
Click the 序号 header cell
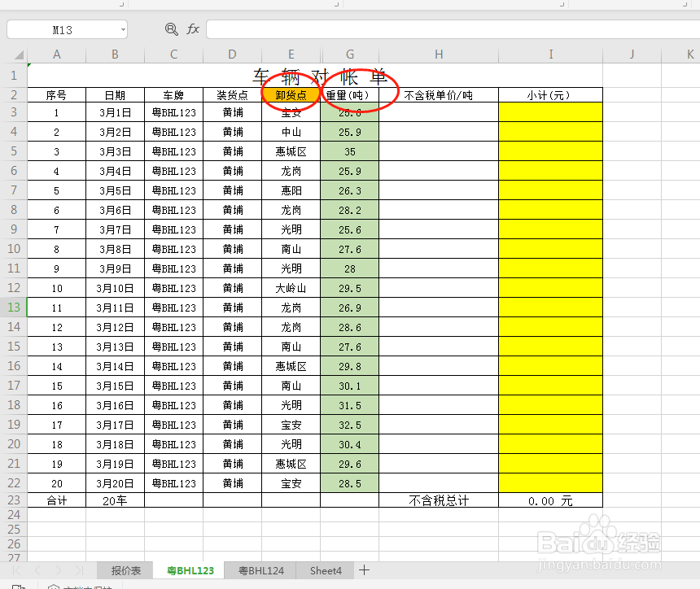(57, 95)
